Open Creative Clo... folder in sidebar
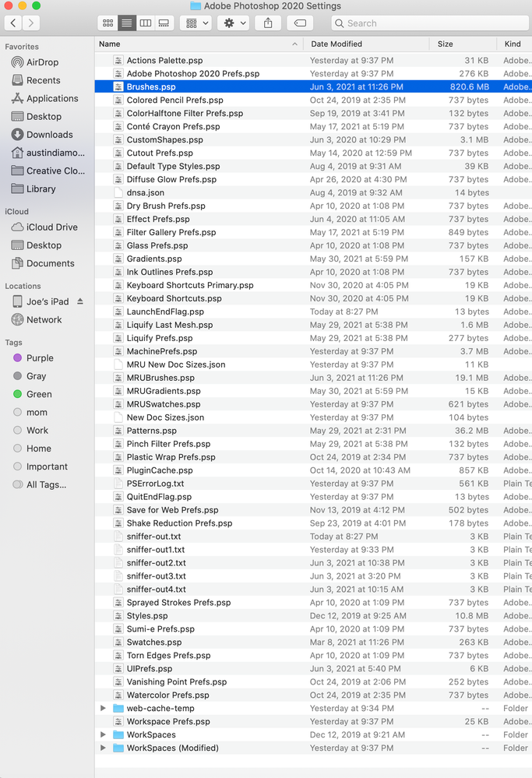532x778 pixels. [55, 171]
